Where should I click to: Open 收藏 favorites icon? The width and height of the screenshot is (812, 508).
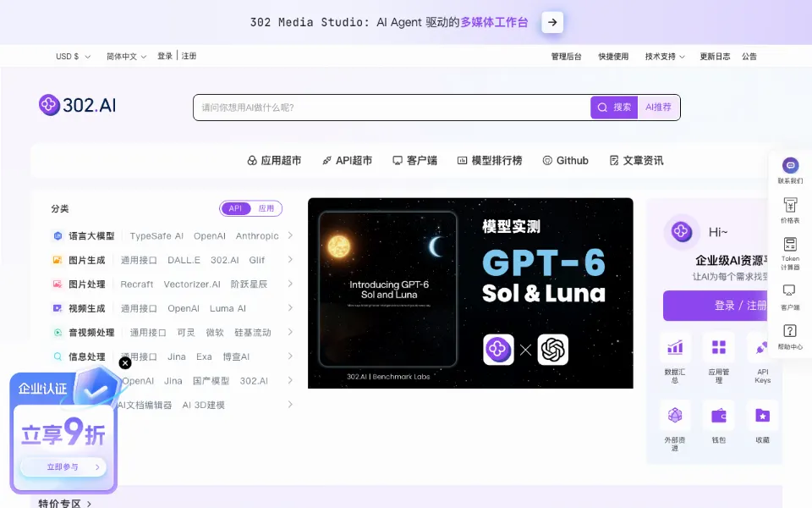point(762,415)
